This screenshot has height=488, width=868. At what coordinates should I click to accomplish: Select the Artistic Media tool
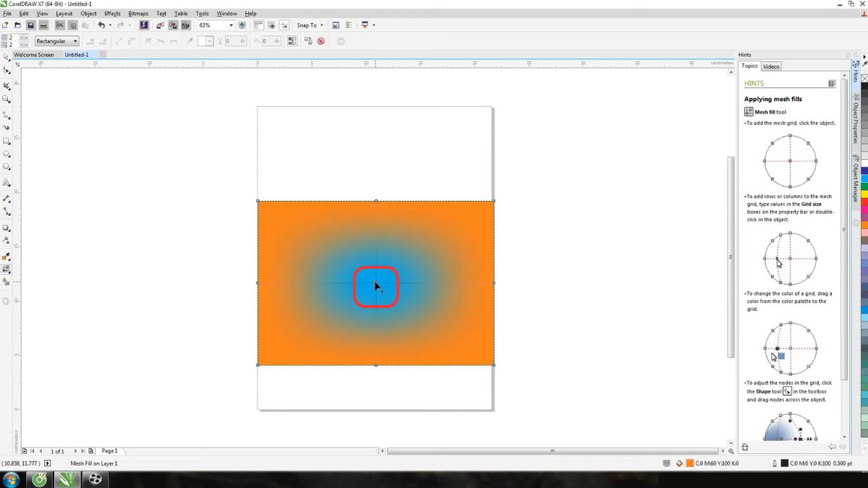tap(7, 127)
